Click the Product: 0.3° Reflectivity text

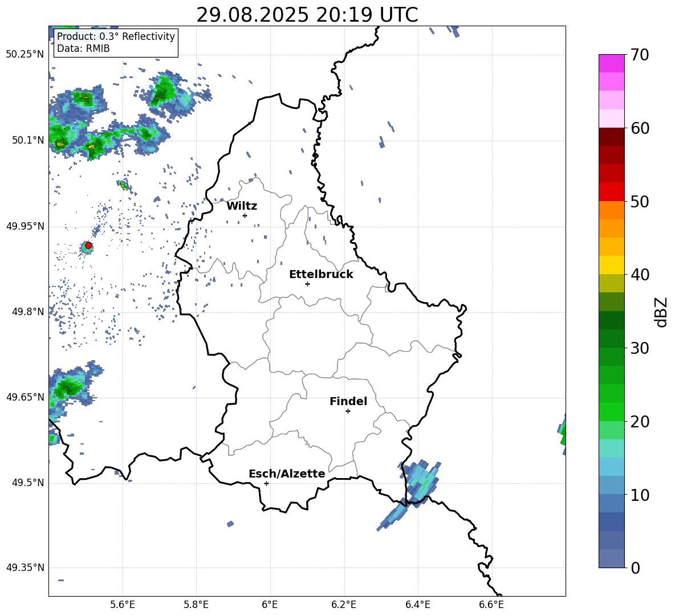pos(116,36)
